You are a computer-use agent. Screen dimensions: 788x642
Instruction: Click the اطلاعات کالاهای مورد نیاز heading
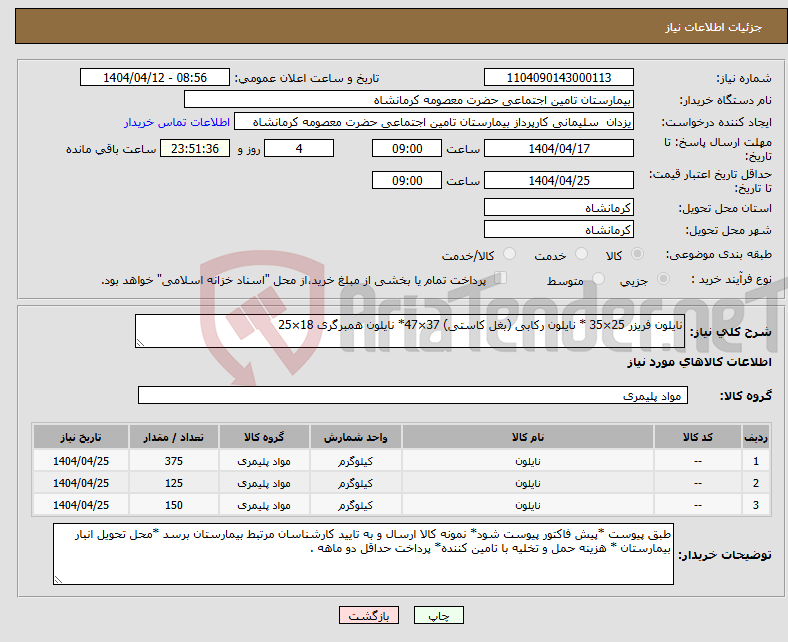tap(699, 362)
